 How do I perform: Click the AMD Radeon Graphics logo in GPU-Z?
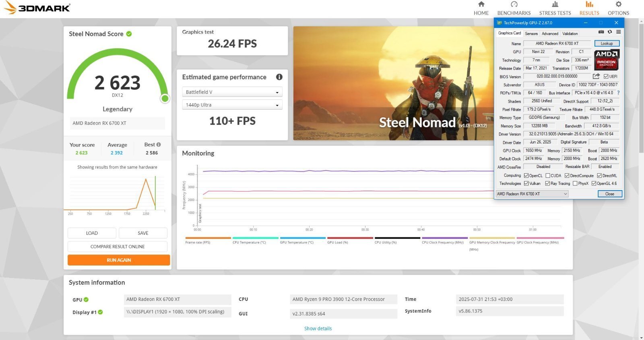[x=606, y=60]
